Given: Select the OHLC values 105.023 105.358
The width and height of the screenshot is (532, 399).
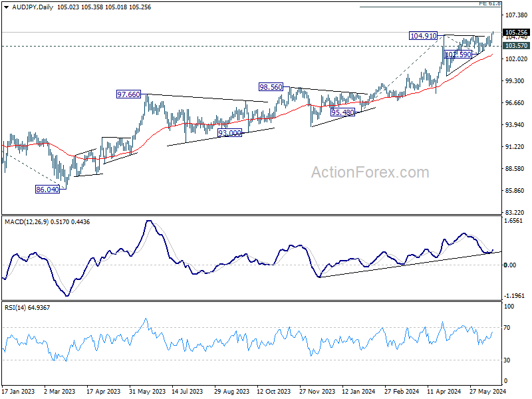Looking at the screenshot, I should 80,7.
